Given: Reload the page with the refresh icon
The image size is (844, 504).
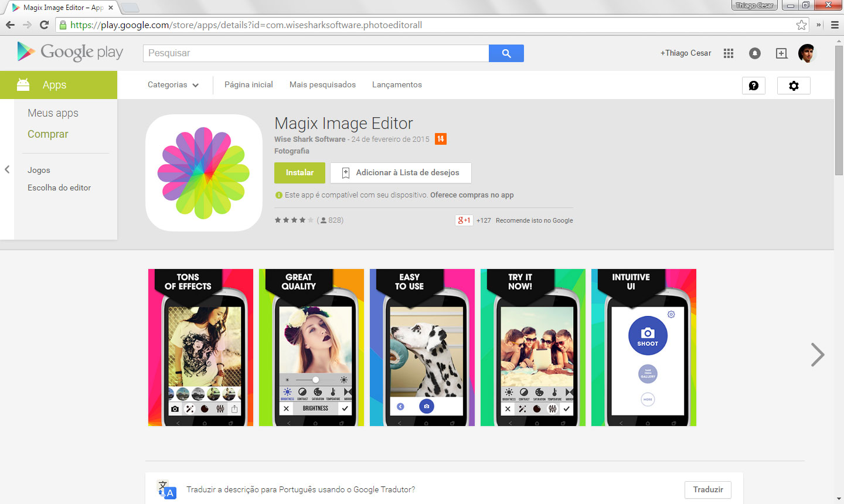Looking at the screenshot, I should coord(44,25).
